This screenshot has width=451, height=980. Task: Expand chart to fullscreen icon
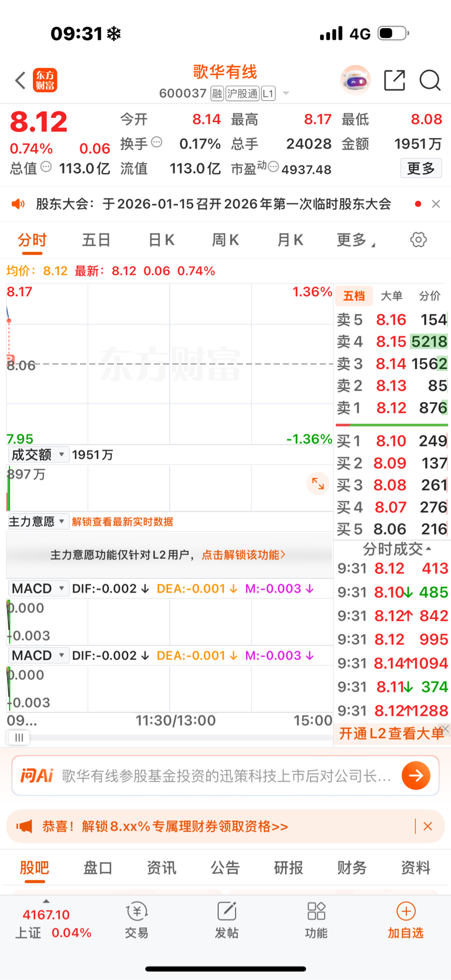point(318,484)
